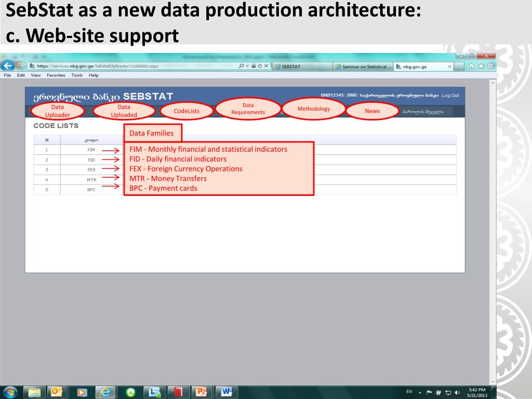Viewport: 532px width, 399px height.
Task: Close the nbg.gov.ge tab
Action: coord(449,66)
